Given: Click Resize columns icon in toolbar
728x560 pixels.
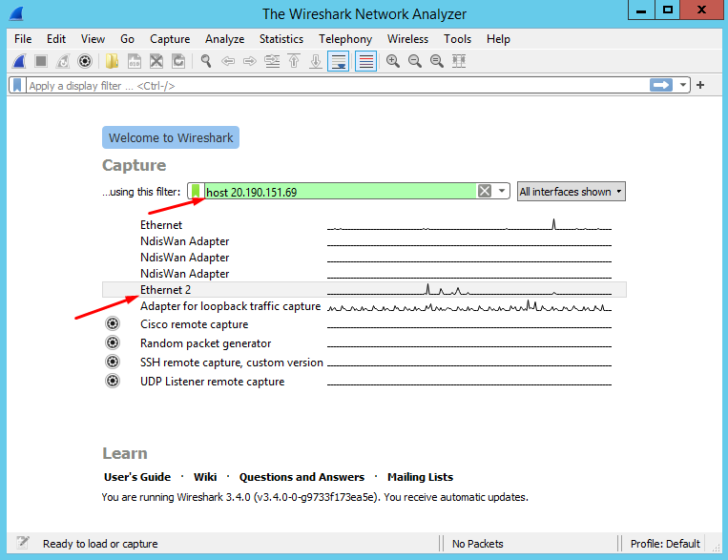Looking at the screenshot, I should 459,61.
